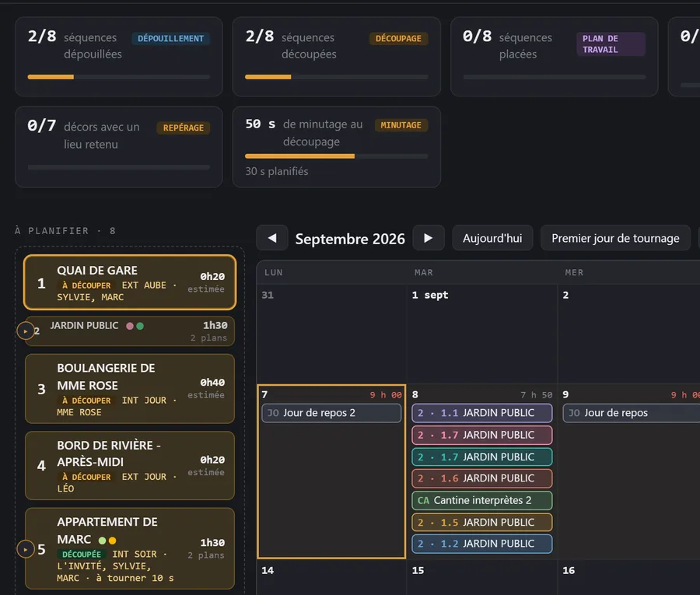
Task: Select the Cantine interprètes 2 event
Action: pyautogui.click(x=481, y=500)
